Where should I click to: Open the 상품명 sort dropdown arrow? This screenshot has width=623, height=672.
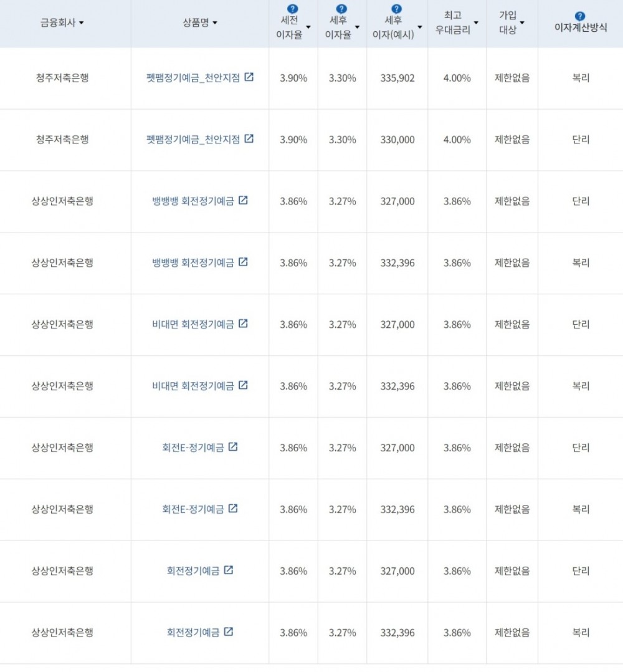pos(216,22)
